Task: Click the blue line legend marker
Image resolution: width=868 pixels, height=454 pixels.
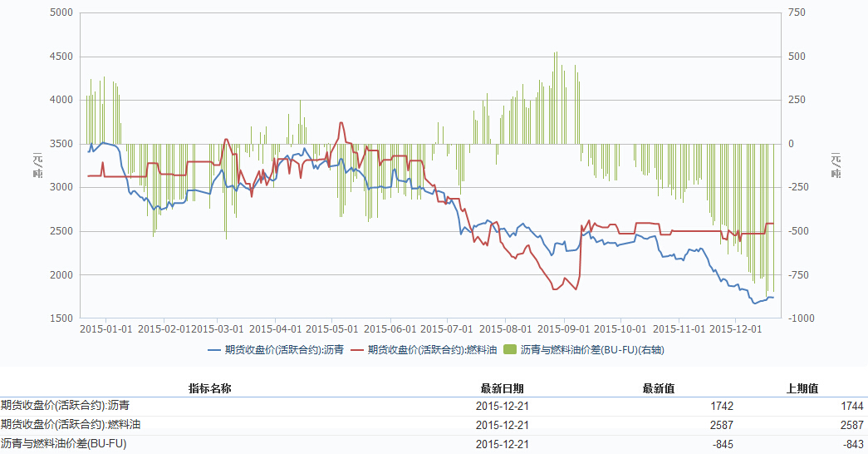Action: [x=214, y=350]
